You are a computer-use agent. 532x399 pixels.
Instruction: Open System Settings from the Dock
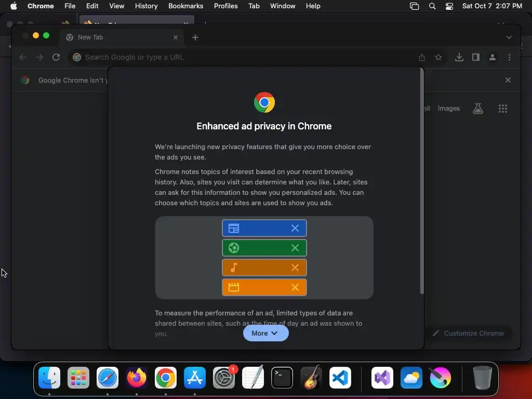(x=224, y=377)
